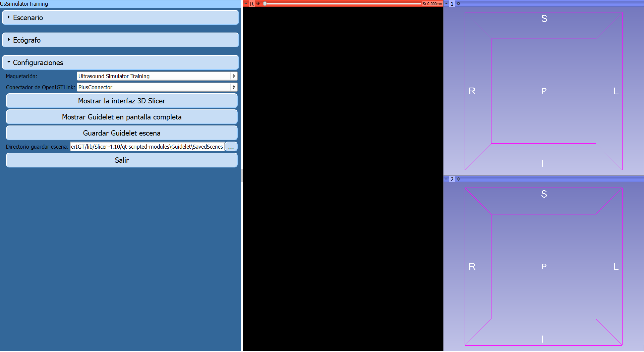This screenshot has height=352, width=644.
Task: Click the pin icon in the Red slice bar
Action: [x=246, y=3]
